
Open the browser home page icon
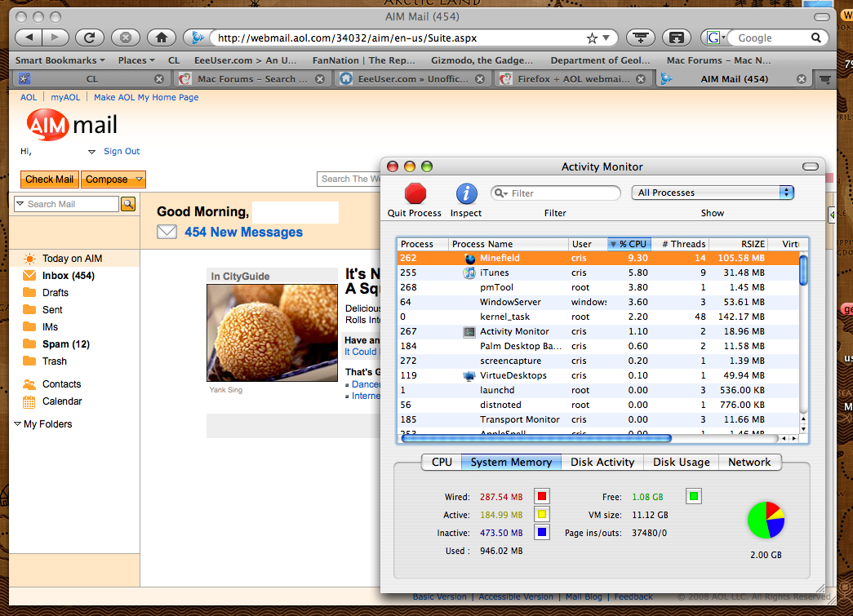162,38
